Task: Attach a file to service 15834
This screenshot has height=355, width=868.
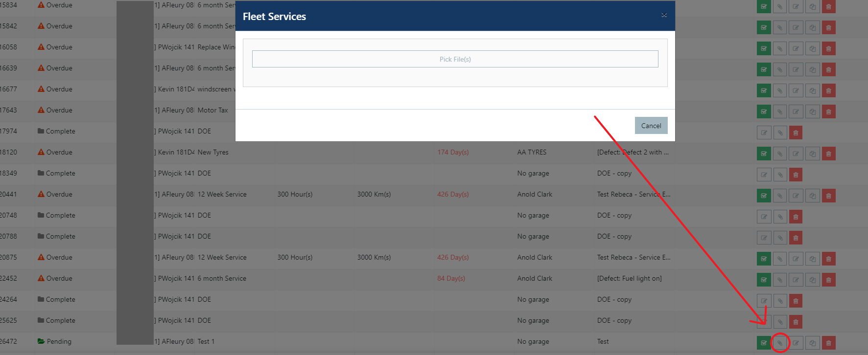Action: (780, 6)
